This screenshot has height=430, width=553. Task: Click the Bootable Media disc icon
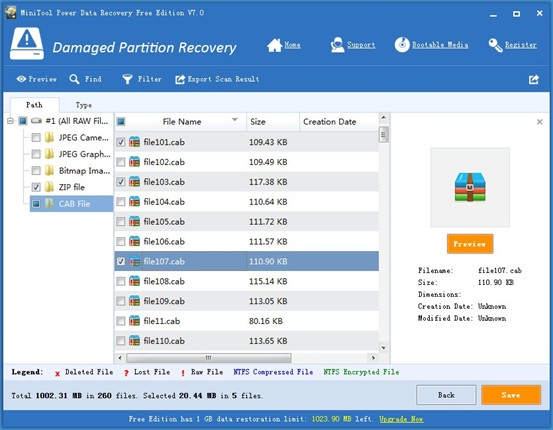[402, 45]
